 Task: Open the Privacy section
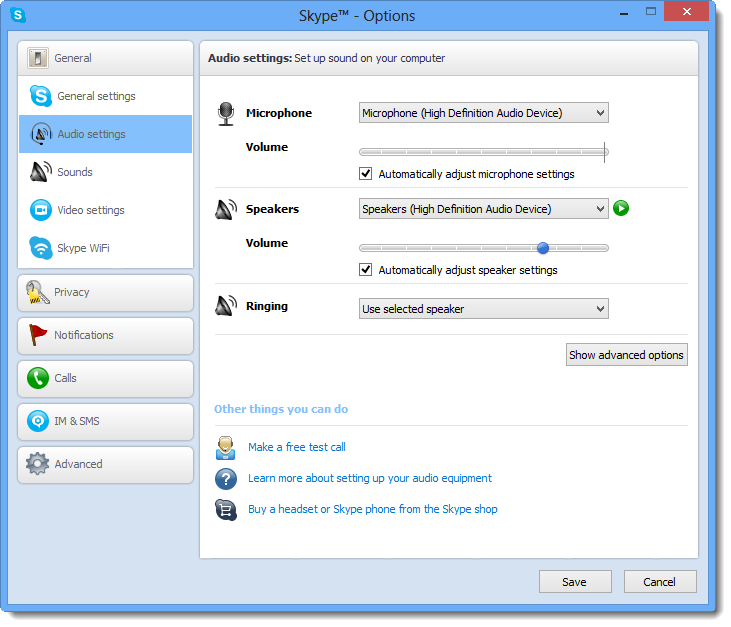coord(105,293)
